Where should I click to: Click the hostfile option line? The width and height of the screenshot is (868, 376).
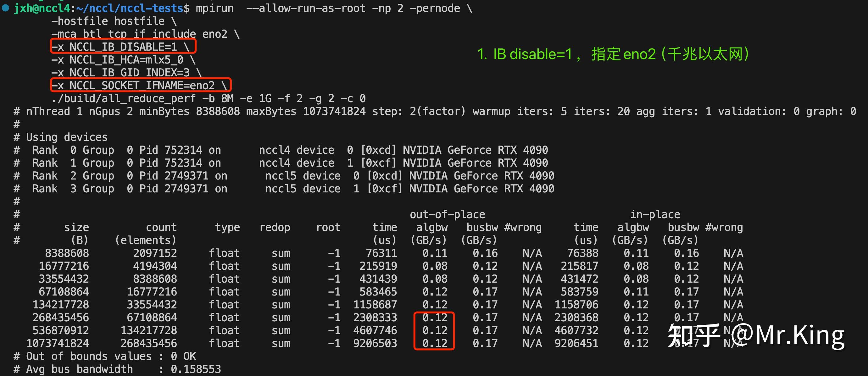click(114, 21)
